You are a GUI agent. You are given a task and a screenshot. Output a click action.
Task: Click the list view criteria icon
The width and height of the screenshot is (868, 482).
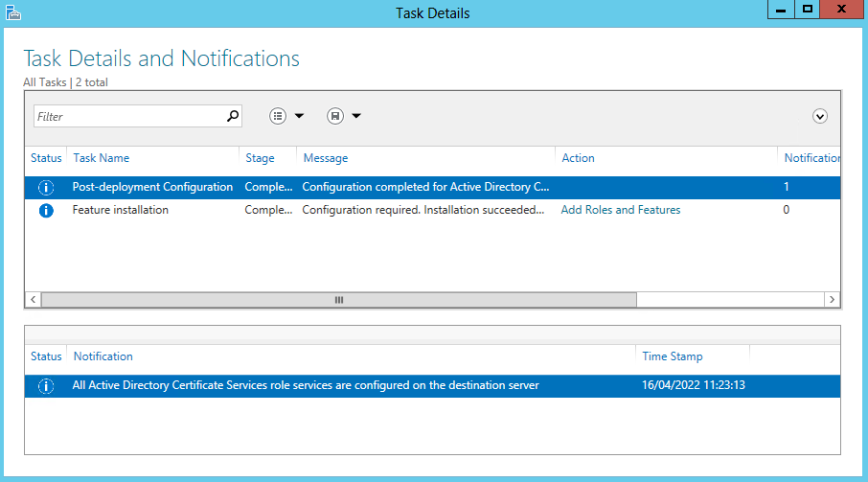(278, 116)
